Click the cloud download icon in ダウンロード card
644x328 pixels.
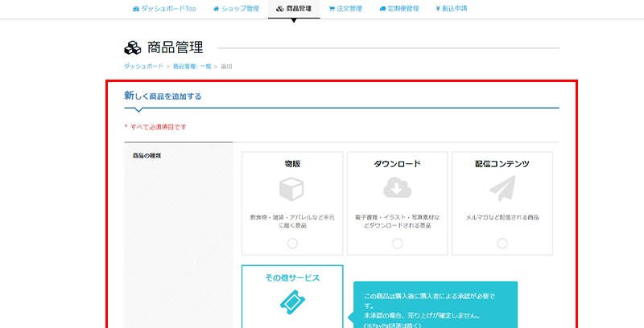coord(397,187)
